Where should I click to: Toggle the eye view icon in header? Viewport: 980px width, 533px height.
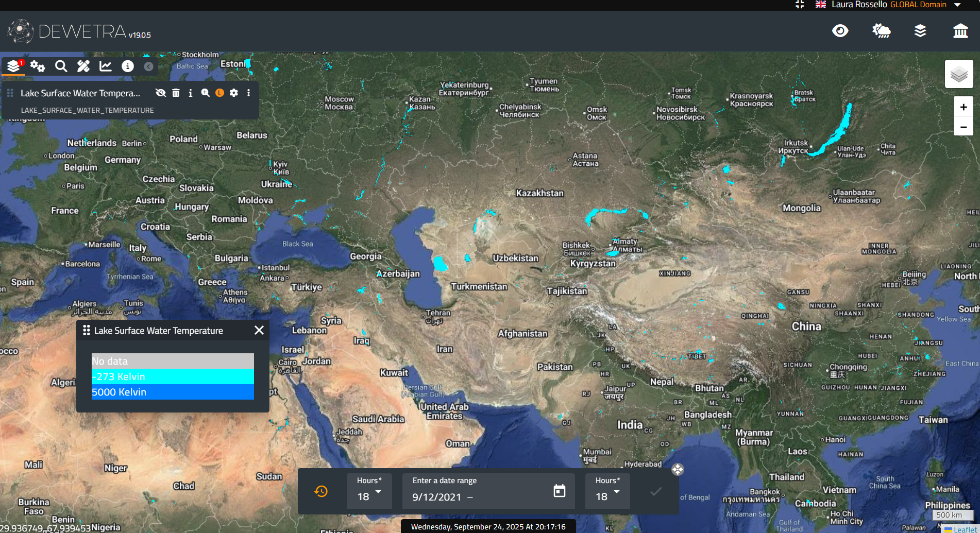[x=840, y=31]
